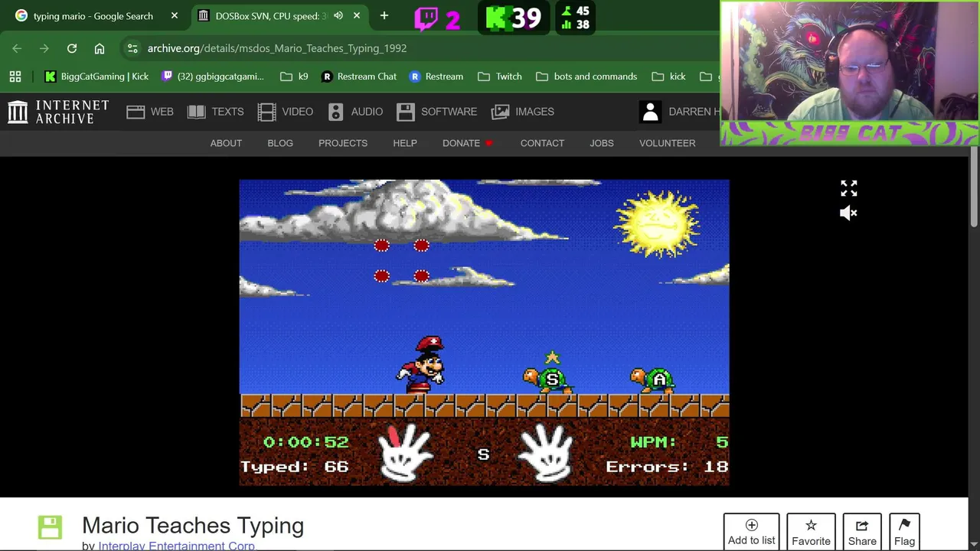The height and width of the screenshot is (551, 980).
Task: Open the PROJECTS link
Action: coord(343,143)
